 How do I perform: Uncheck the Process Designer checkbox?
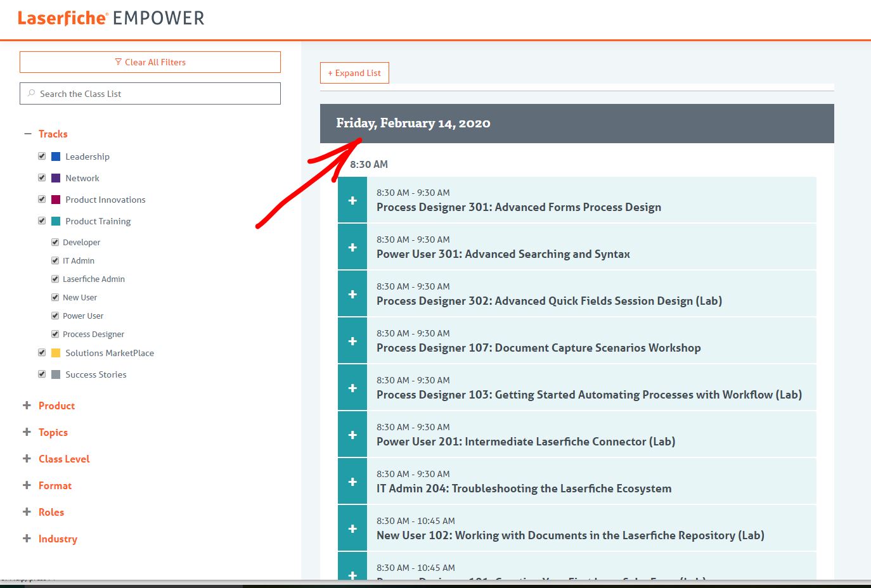(x=55, y=334)
